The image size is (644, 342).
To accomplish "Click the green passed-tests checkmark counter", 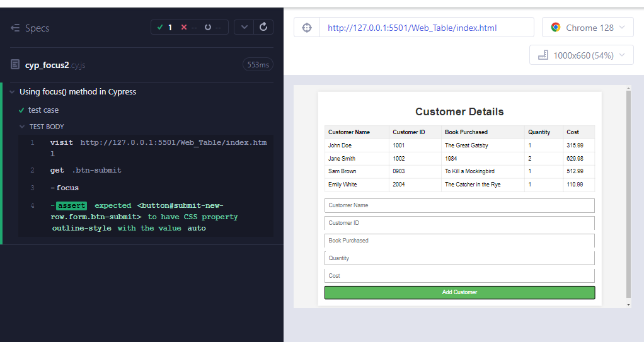I will tap(165, 28).
